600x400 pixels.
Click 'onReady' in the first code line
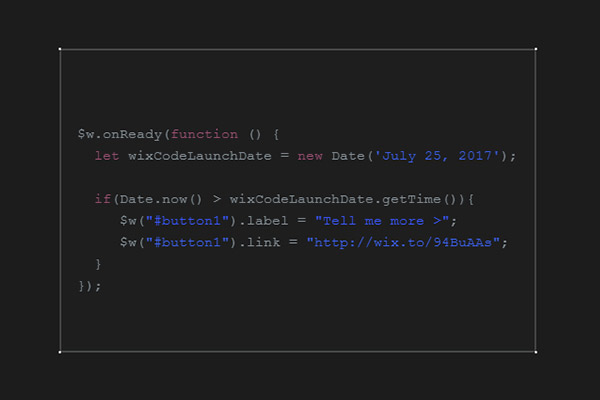tap(132, 134)
